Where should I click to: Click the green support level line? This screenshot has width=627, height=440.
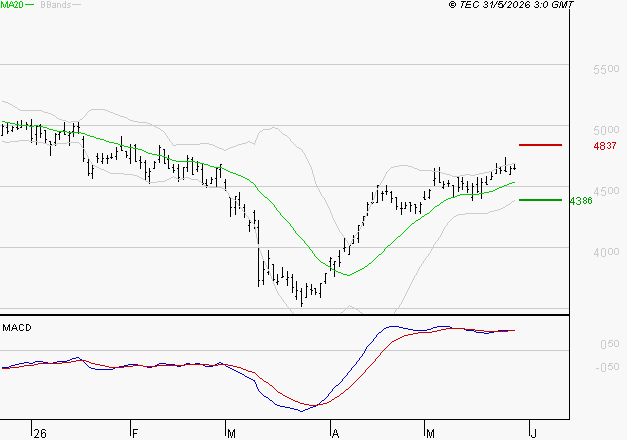(x=540, y=200)
